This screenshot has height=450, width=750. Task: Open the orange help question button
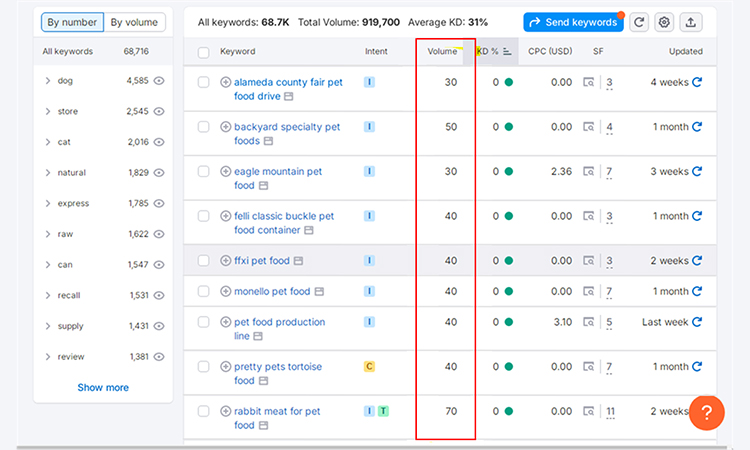[706, 412]
